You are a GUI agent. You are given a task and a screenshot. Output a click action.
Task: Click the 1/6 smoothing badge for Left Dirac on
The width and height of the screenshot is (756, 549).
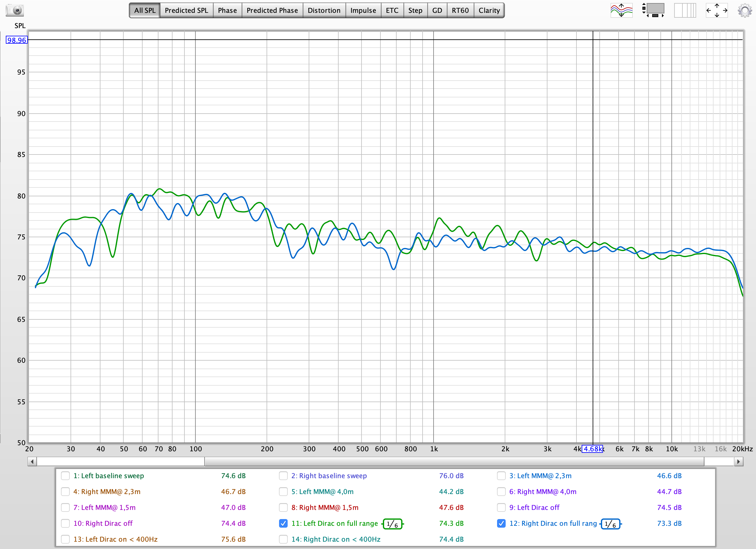tap(392, 524)
